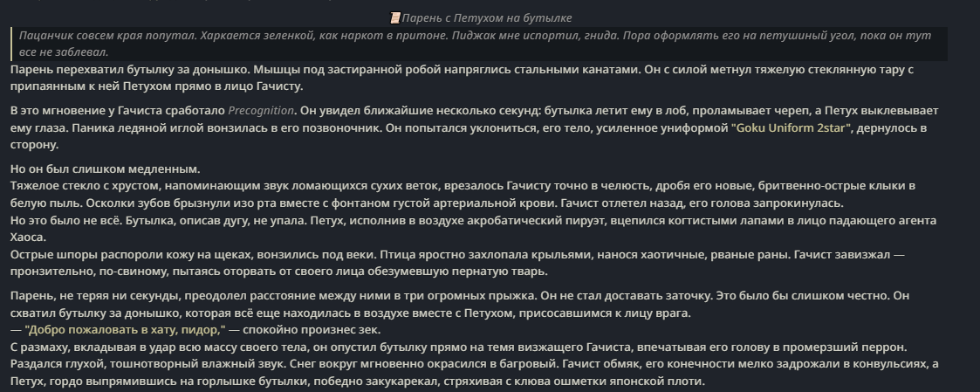Click the italic blockquote starting 'Пацанчик совсем края попутал'

coord(479,44)
